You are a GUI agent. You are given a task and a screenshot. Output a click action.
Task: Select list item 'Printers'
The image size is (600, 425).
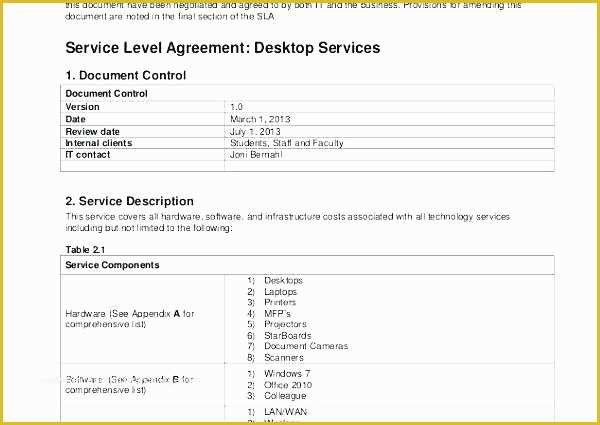(x=280, y=303)
